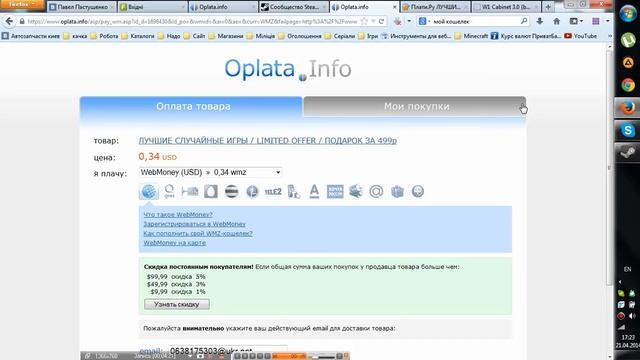This screenshot has width=640, height=360.
Task: Switch to Skype on the taskbar
Action: (x=627, y=130)
